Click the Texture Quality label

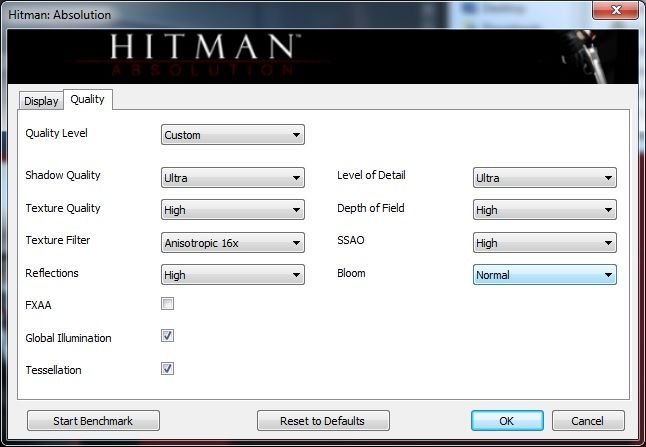pos(63,208)
